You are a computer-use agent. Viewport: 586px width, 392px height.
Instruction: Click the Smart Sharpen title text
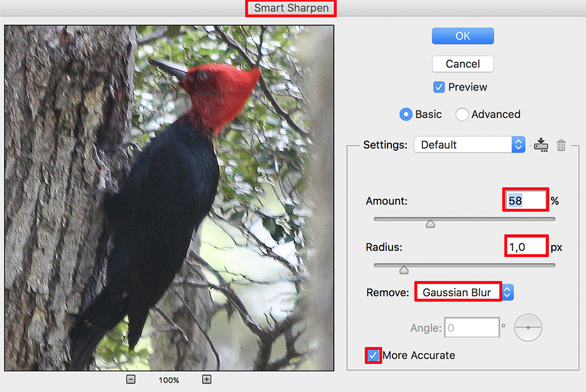(291, 8)
